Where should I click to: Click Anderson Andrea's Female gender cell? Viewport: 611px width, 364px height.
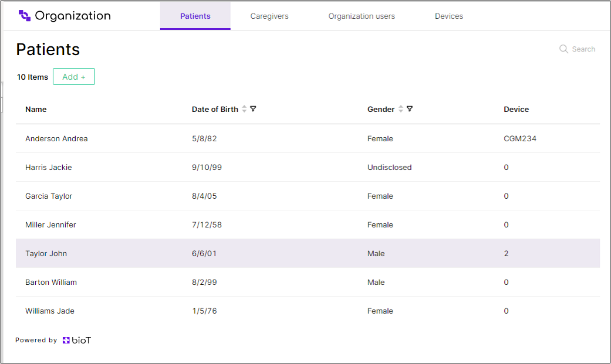380,138
